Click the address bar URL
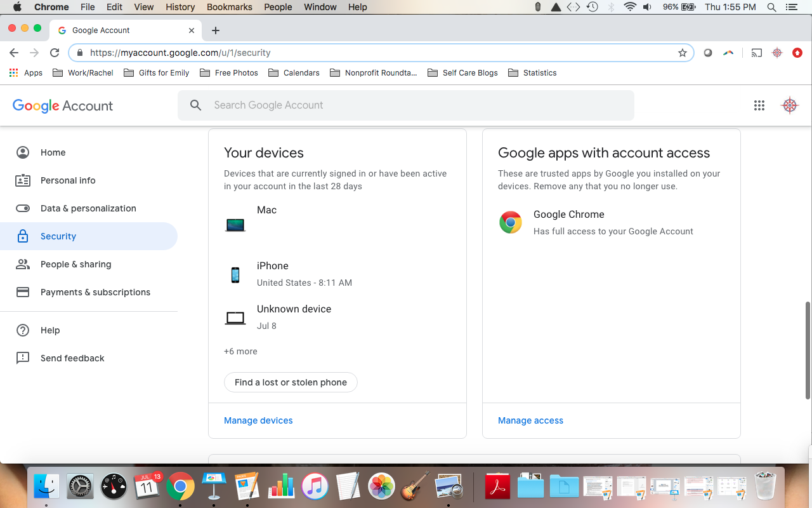 pos(180,53)
